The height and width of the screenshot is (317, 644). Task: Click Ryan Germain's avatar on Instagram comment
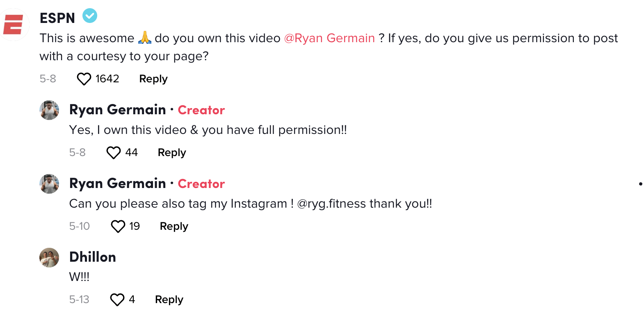click(49, 184)
